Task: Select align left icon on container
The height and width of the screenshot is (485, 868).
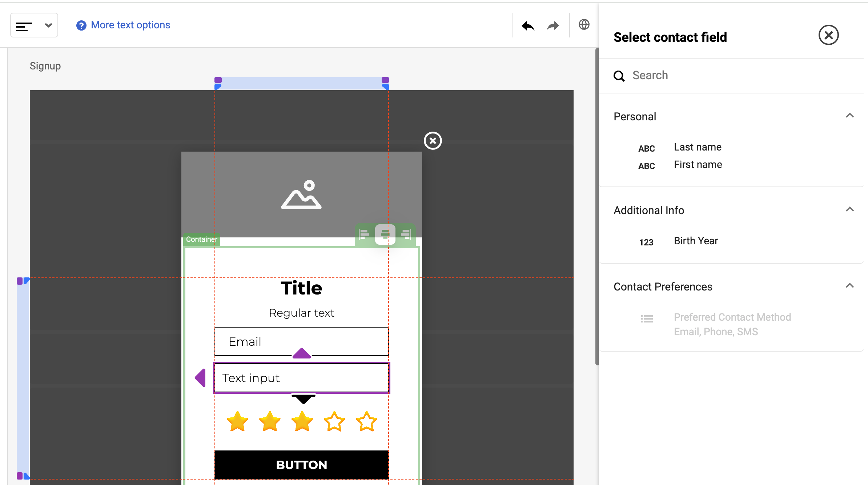Action: [364, 235]
